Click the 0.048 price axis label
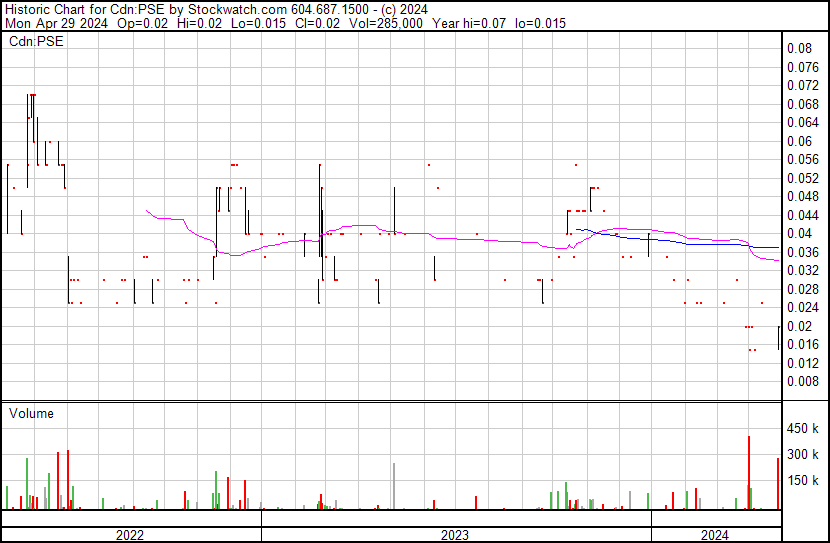The height and width of the screenshot is (543, 830). [x=802, y=196]
